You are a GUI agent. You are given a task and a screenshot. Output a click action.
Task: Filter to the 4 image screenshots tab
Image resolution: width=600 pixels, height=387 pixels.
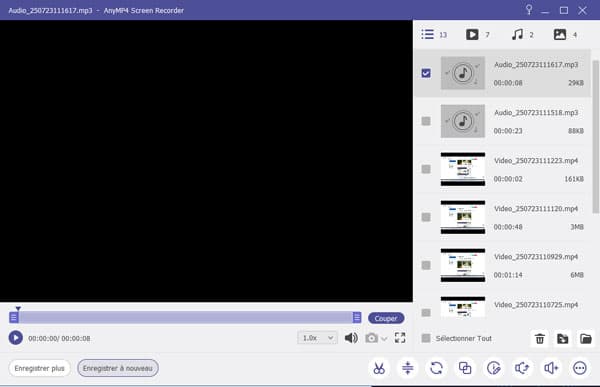[565, 34]
